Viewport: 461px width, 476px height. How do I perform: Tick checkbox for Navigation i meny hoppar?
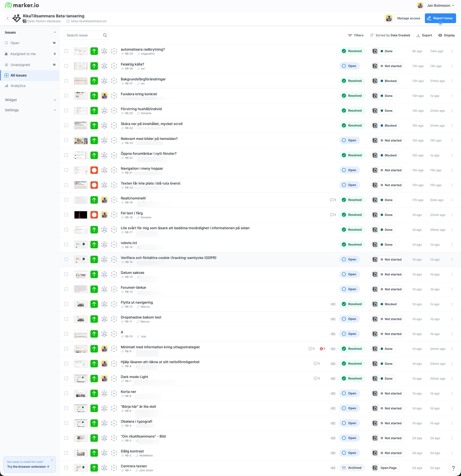click(66, 170)
